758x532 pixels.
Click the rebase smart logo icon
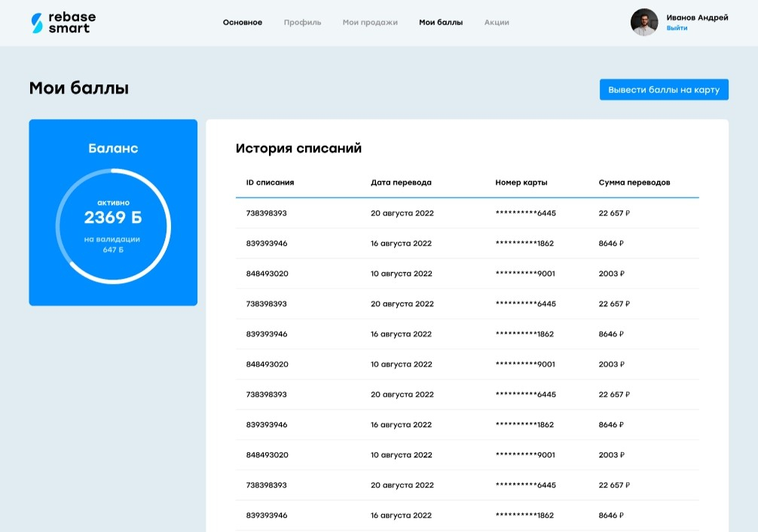tap(37, 23)
